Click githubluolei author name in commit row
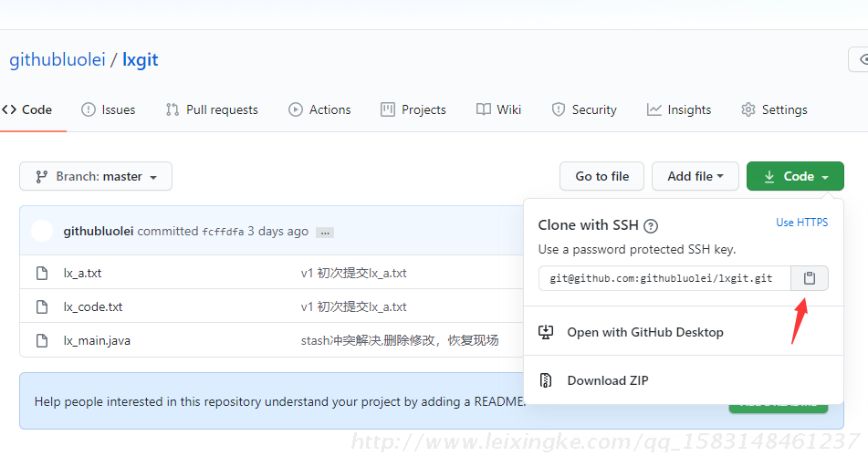 (99, 232)
